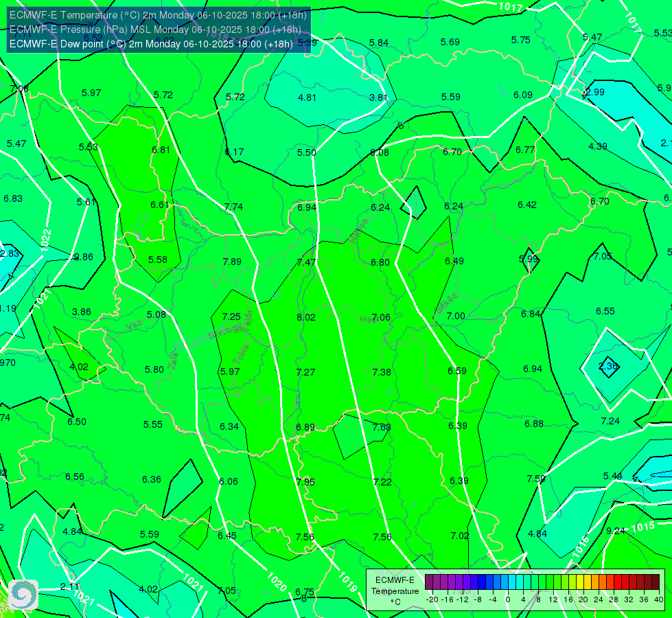
Task: Click the 7.89 temperature value
Action: click(x=232, y=262)
